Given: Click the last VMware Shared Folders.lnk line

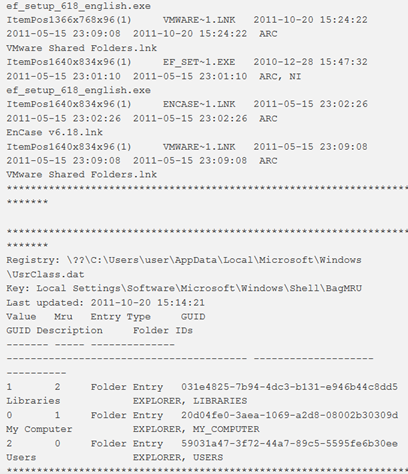Looking at the screenshot, I should pos(81,175).
